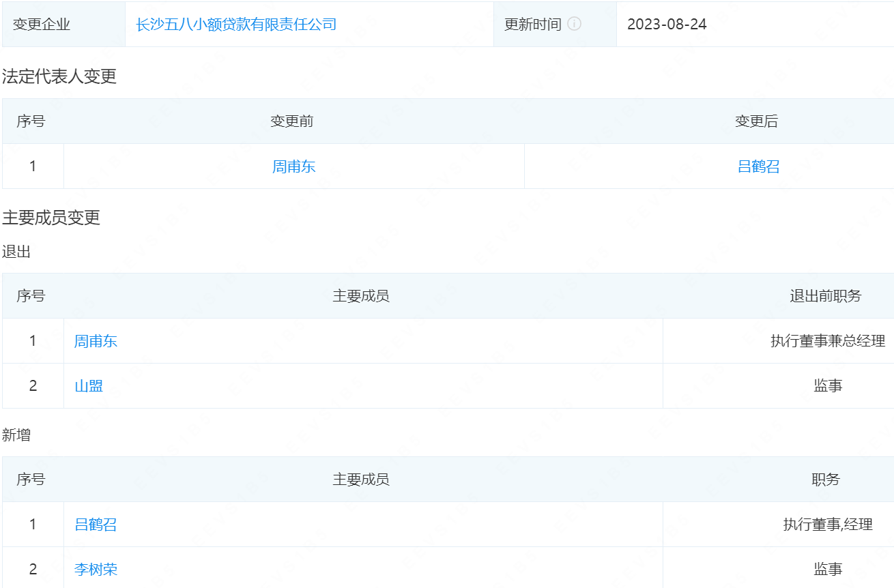Click the 变更企业 label cell
Screen dimensions: 894x588
click(63, 25)
